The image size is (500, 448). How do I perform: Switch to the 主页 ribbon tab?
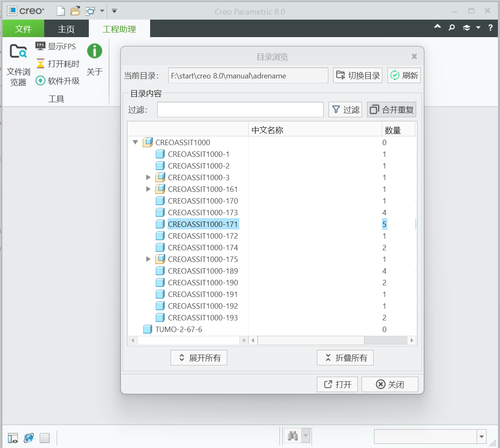66,29
